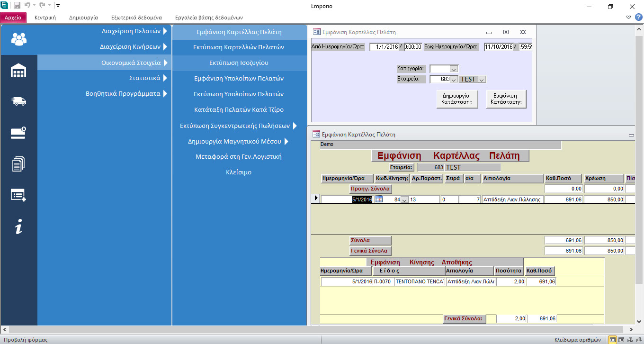Viewport: 644px width, 344px height.
Task: Open the cash register sidebar icon
Action: pyautogui.click(x=19, y=133)
